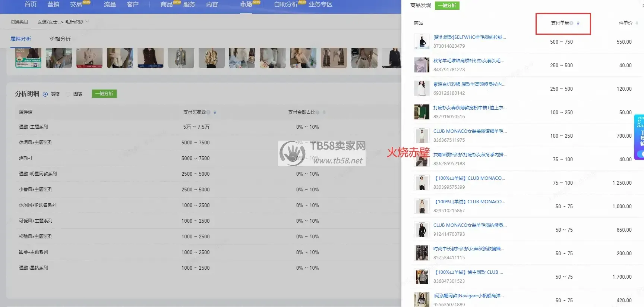Open product image of 博主同款 CLUB item
The width and height of the screenshot is (644, 307).
(422, 277)
